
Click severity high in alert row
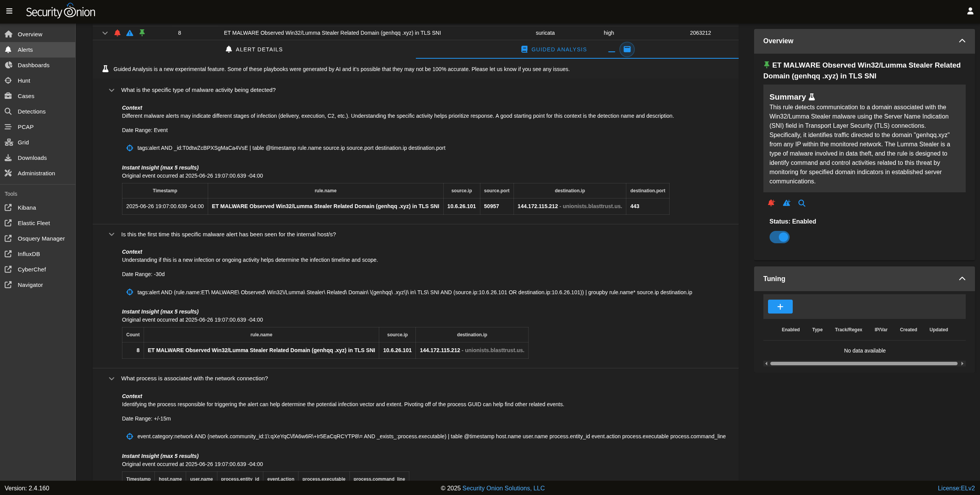[x=609, y=33]
